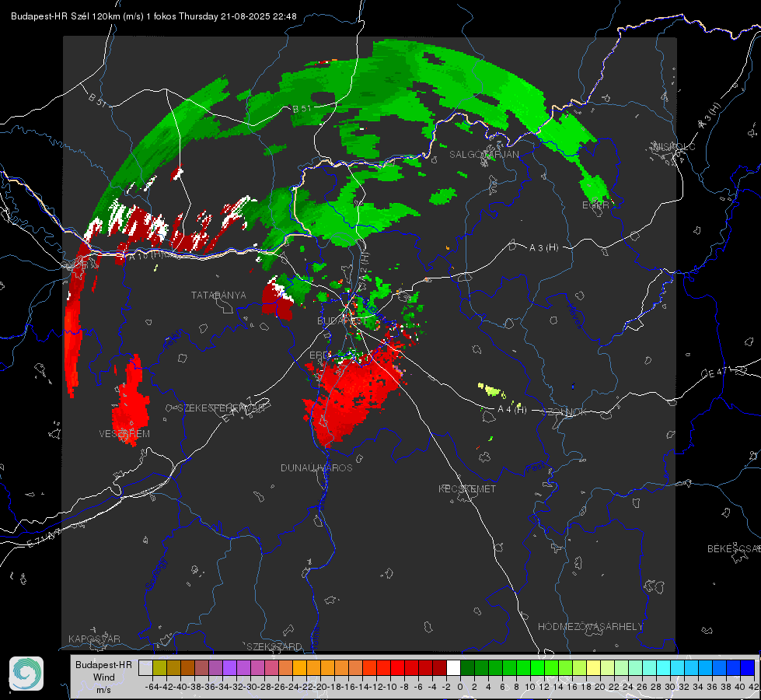This screenshot has width=761, height=700.
Task: Click the '-64' legend value
Action: click(x=152, y=687)
